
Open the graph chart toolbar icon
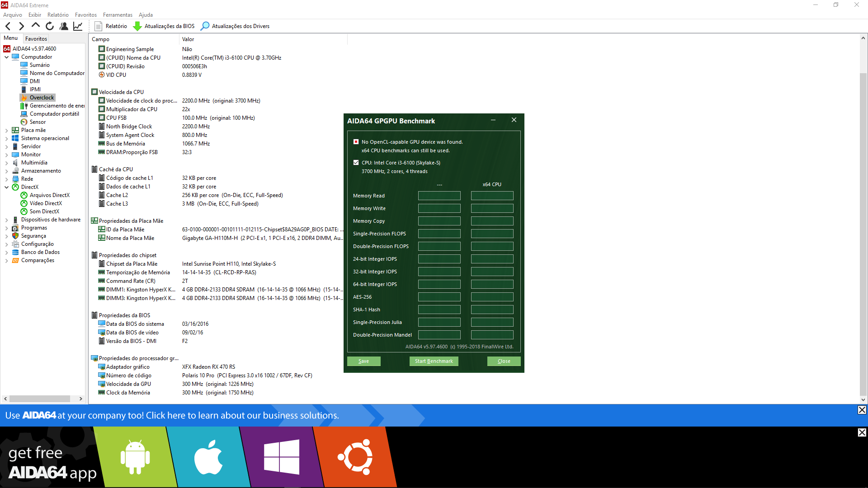coord(78,26)
